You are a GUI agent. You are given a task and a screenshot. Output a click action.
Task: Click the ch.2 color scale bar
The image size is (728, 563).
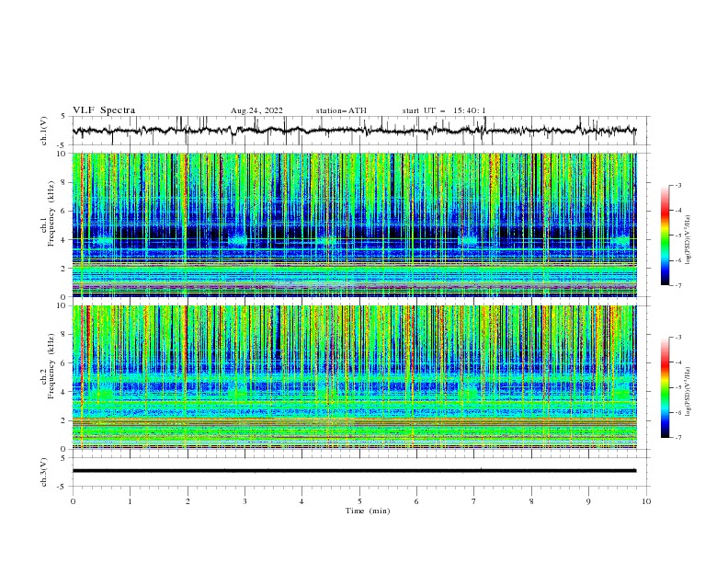point(665,387)
